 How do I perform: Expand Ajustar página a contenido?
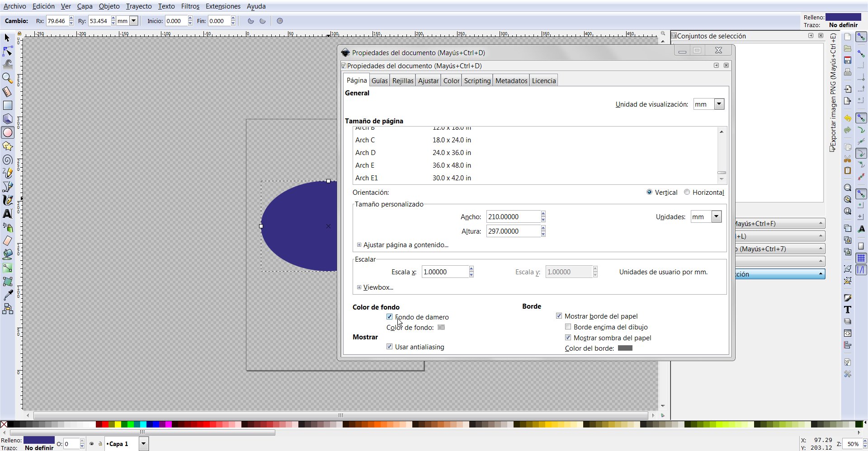(x=359, y=245)
